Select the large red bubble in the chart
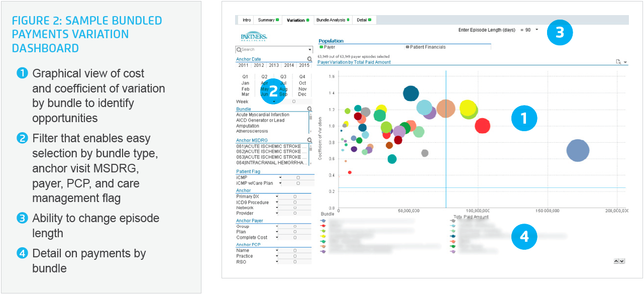The image size is (644, 295). [482, 127]
